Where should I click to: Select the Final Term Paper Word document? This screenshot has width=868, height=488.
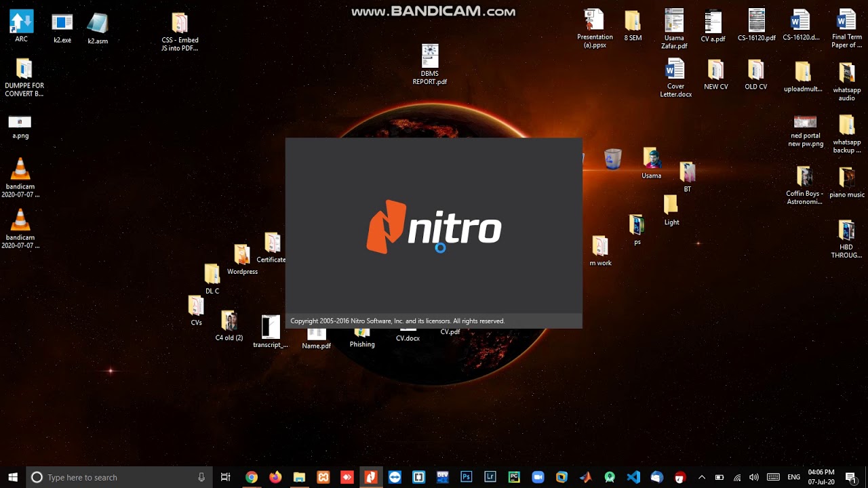847,29
